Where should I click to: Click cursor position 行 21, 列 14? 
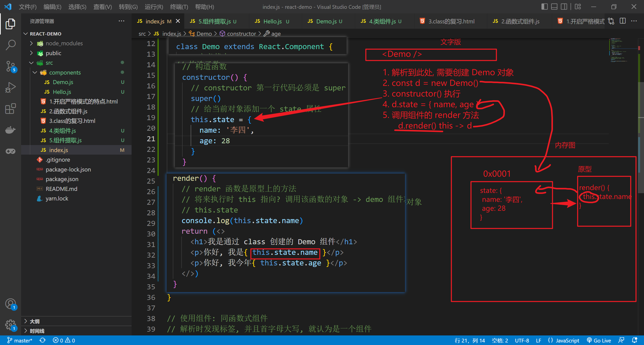(470, 340)
